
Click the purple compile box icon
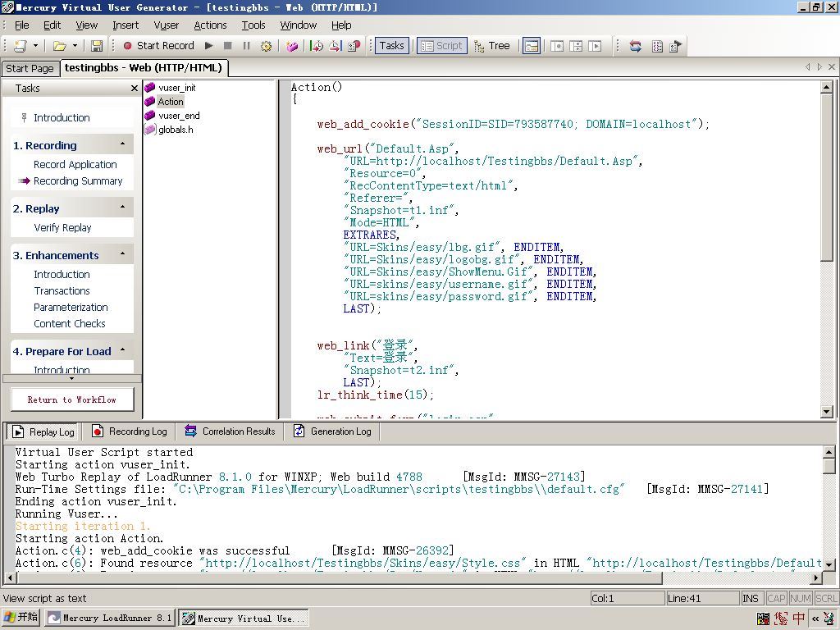[x=292, y=46]
